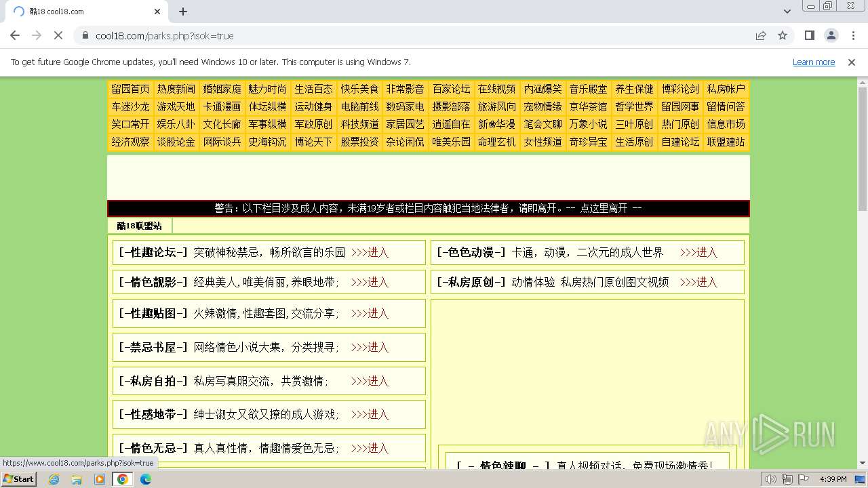Open the 留园首页 navigation link
This screenshot has height=488, width=868.
point(130,89)
